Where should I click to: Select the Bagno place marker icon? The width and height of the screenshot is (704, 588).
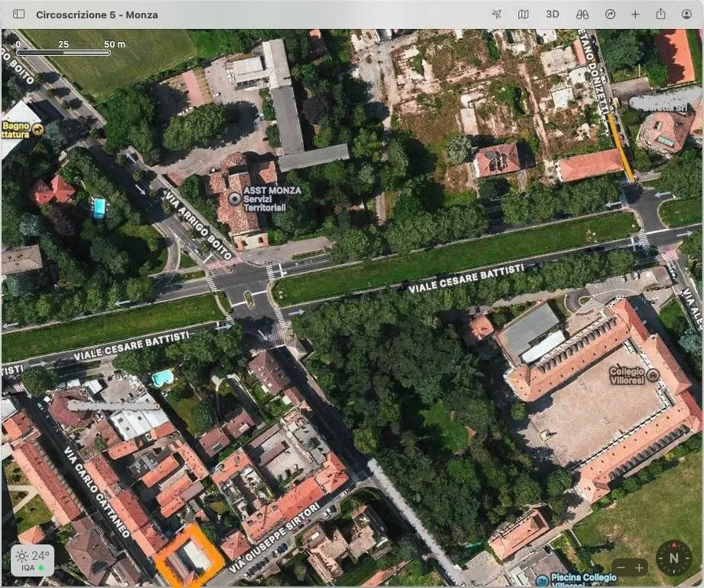click(x=37, y=130)
